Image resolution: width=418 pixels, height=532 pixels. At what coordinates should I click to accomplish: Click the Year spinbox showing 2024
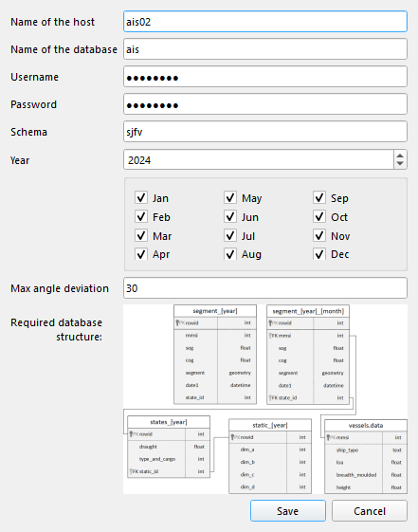point(259,160)
